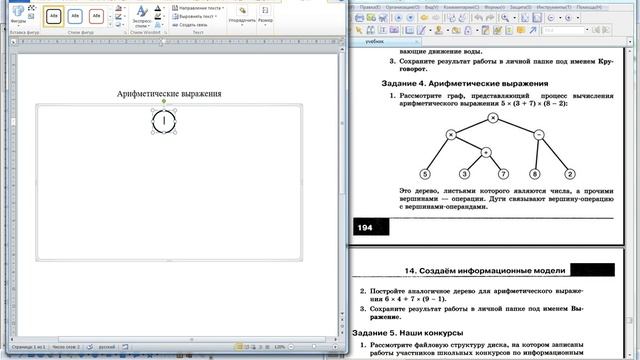Open the WordArt text outline menu
The image size is (640, 360).
[x=158, y=17]
